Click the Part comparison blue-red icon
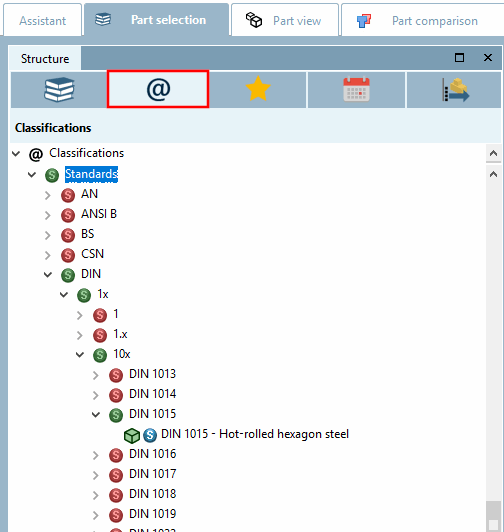Image resolution: width=504 pixels, height=532 pixels. (x=364, y=21)
